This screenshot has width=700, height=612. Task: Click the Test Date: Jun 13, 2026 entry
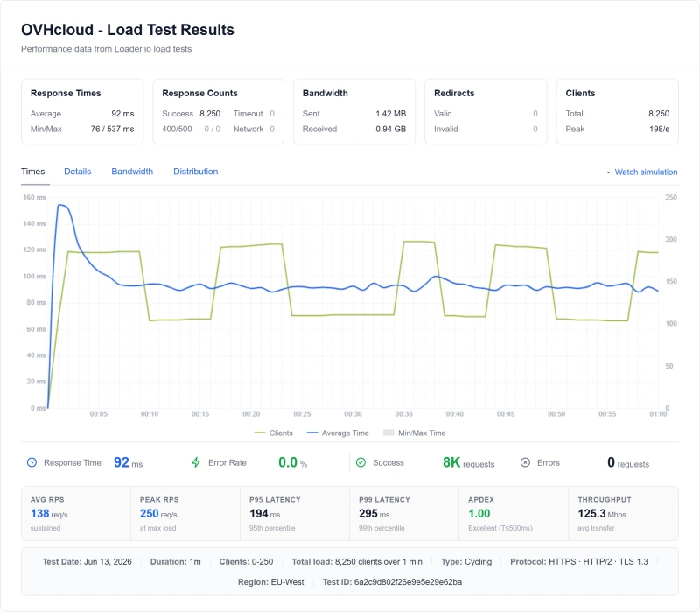click(87, 562)
